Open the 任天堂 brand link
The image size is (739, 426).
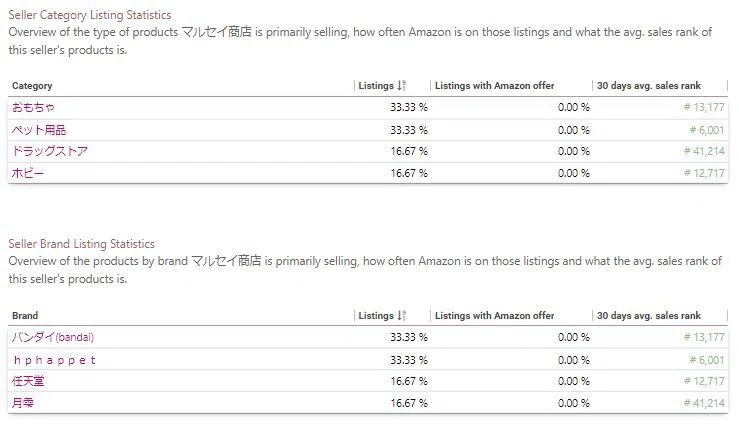pos(28,381)
